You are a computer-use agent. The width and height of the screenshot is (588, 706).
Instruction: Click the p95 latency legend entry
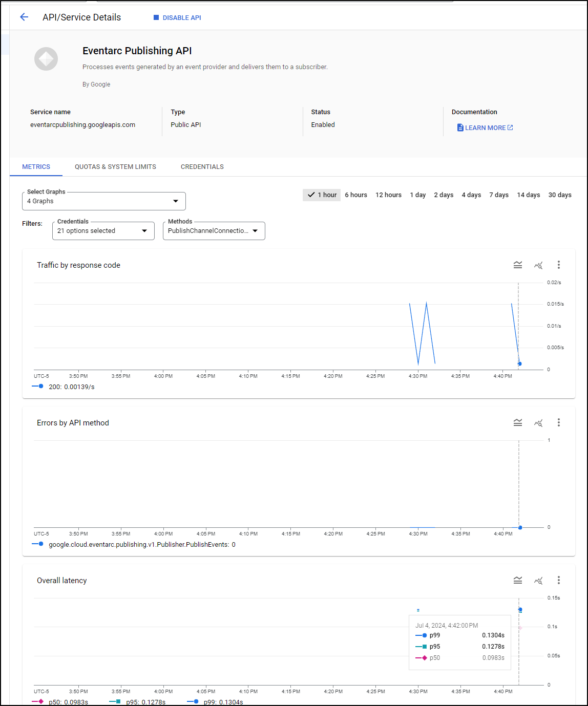coord(137,702)
